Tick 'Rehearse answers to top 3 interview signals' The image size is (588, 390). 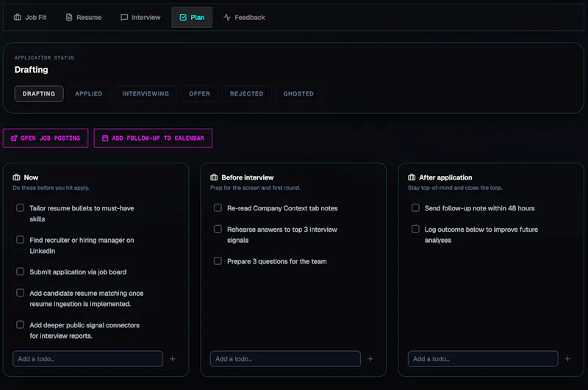tap(218, 229)
